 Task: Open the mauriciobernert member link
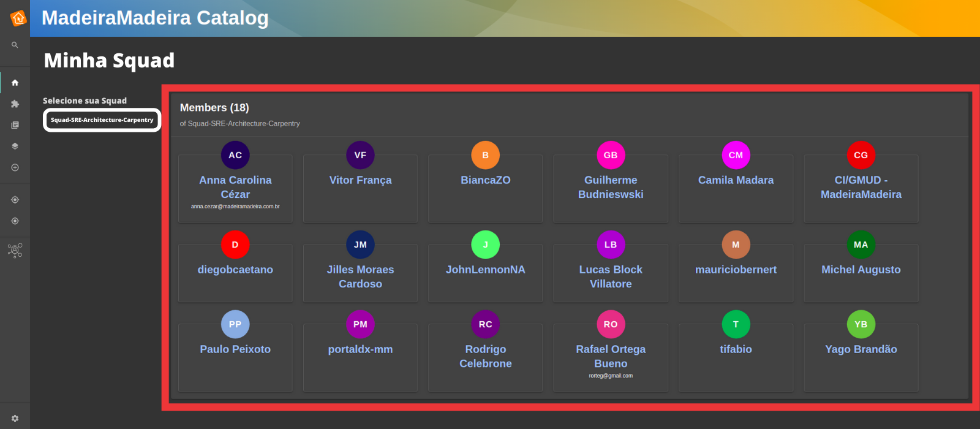pyautogui.click(x=736, y=270)
